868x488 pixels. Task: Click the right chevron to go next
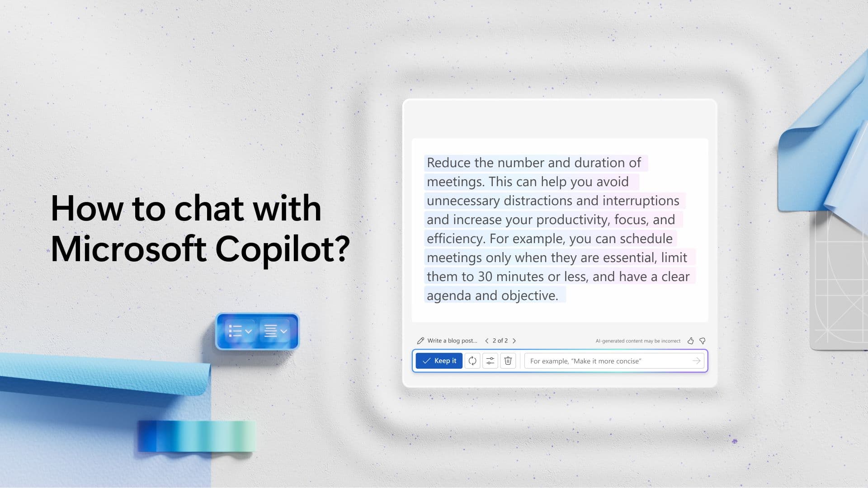[514, 340]
